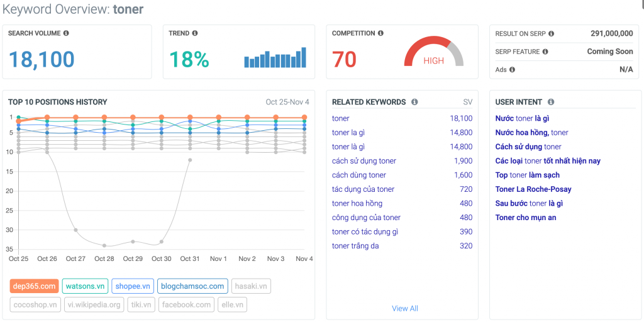Select 'toner hoa hồng' related keyword
644x322 pixels.
point(357,203)
